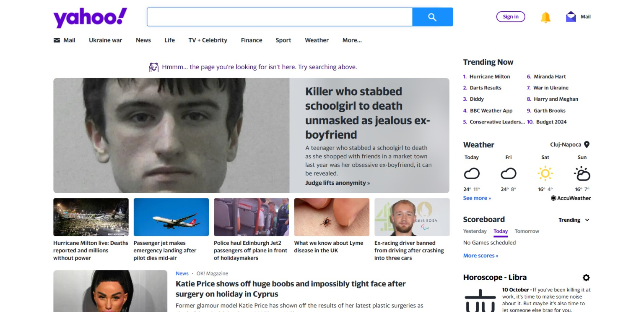The image size is (644, 312).
Task: Click See more weather link
Action: pos(477,198)
